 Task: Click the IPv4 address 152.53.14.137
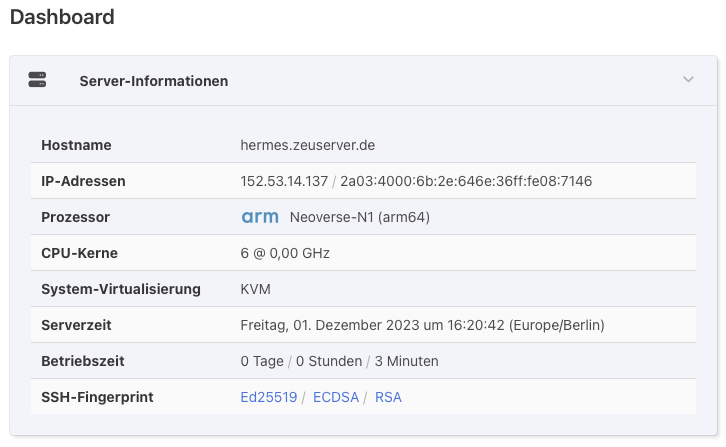tap(284, 181)
